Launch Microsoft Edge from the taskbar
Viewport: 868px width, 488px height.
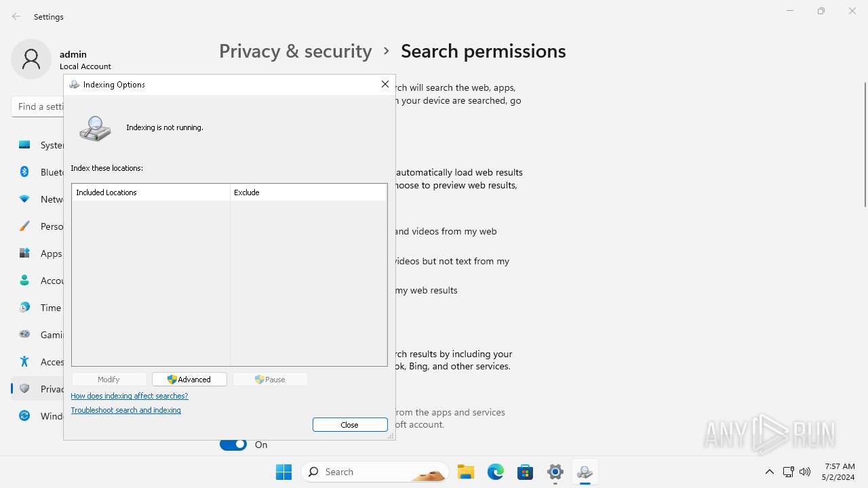point(495,472)
